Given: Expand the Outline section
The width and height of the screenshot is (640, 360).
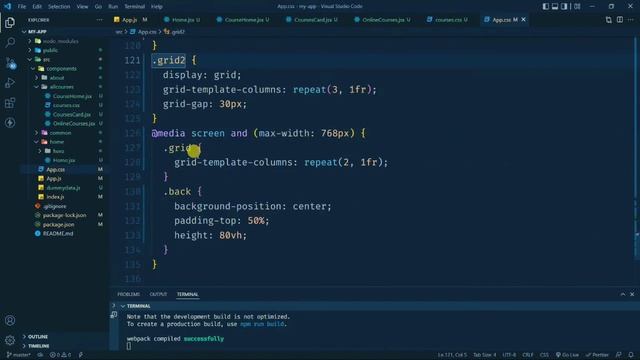Looking at the screenshot, I should click(x=38, y=337).
